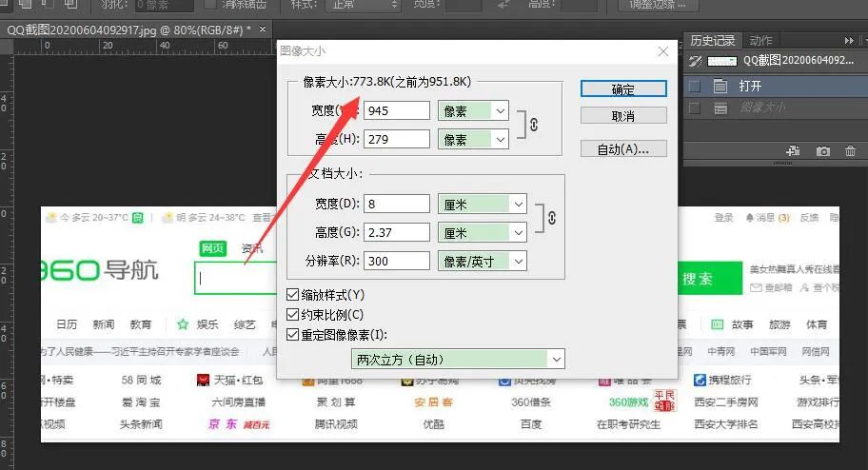Viewport: 868px width, 470px height.
Task: Toggle the 约束比例(C) checkbox
Action: (x=293, y=314)
